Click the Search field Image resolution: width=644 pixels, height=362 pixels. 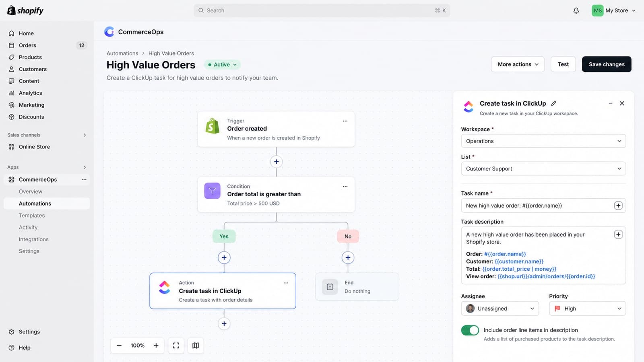pyautogui.click(x=322, y=10)
